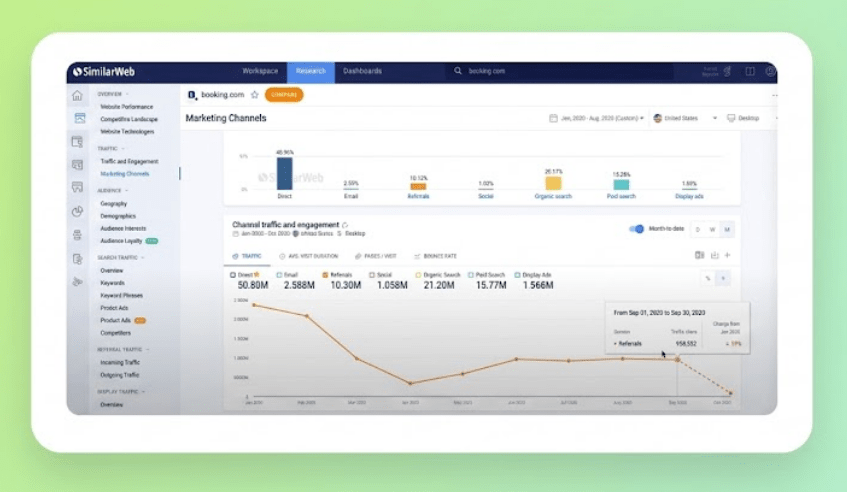Select the Bounce Rate tab
The height and width of the screenshot is (492, 847).
coord(435,256)
